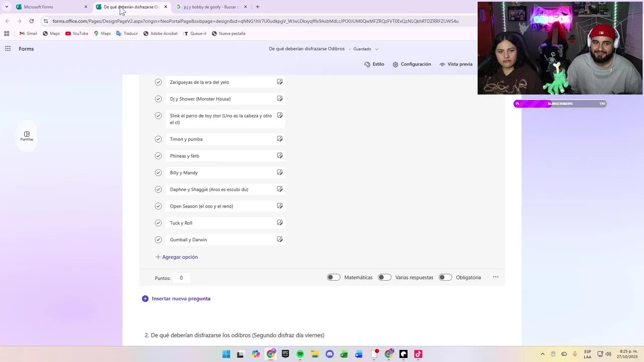
Task: Open Spotify from the taskbar
Action: [x=300, y=354]
